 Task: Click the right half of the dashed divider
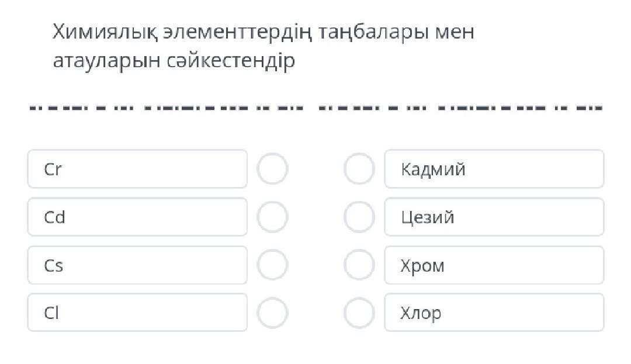462,108
